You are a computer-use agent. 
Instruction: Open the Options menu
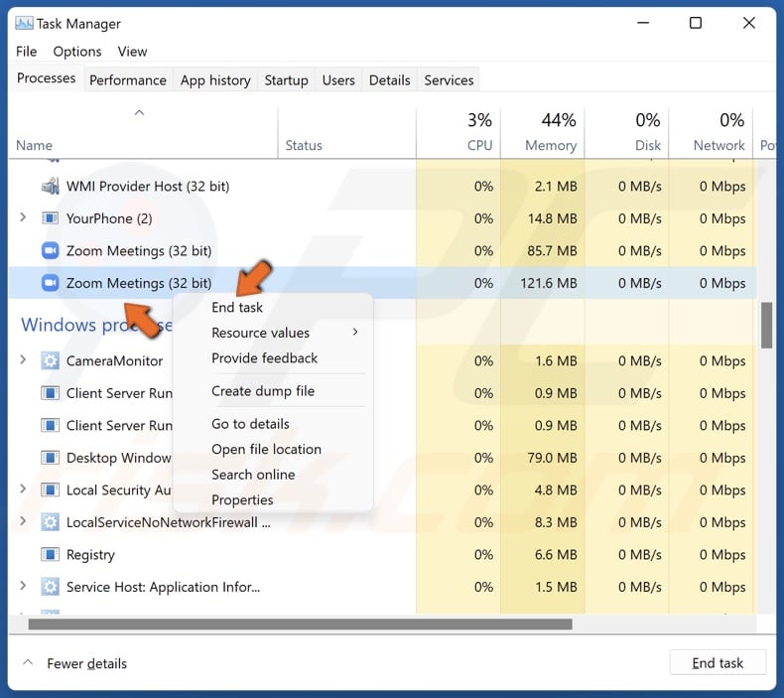click(x=77, y=52)
